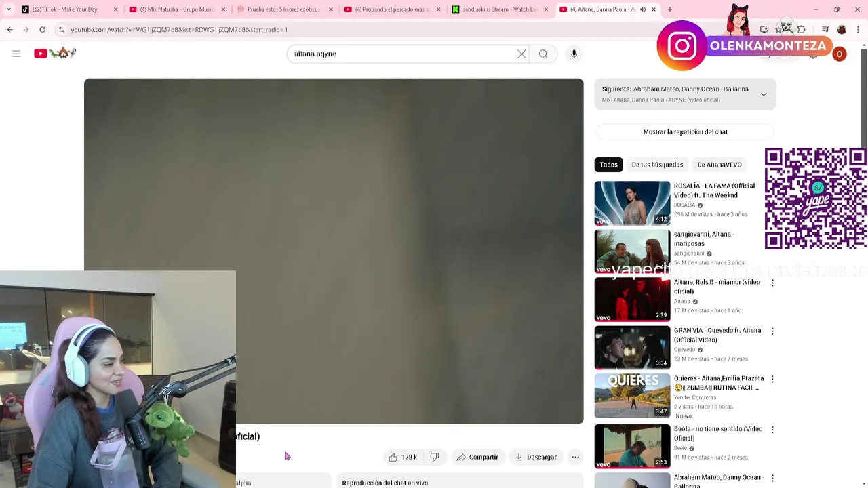Select the Todos filter chip
Screen dimensions: 868x488
pos(608,165)
